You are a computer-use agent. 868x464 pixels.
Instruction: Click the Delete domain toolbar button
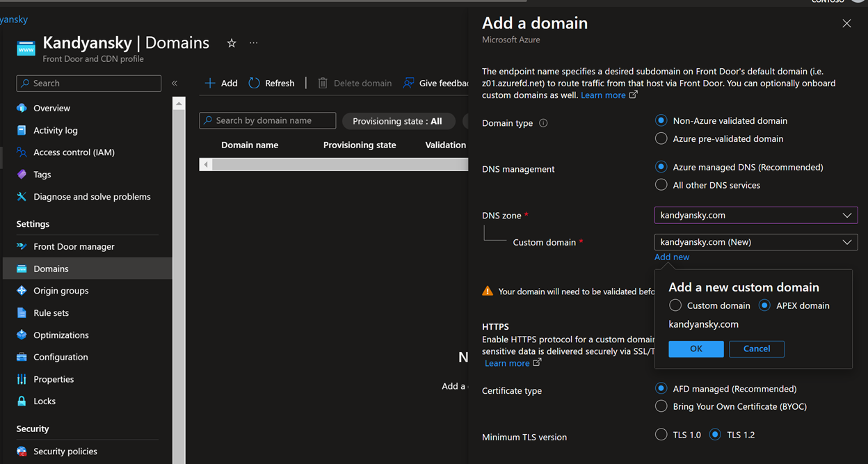[355, 83]
